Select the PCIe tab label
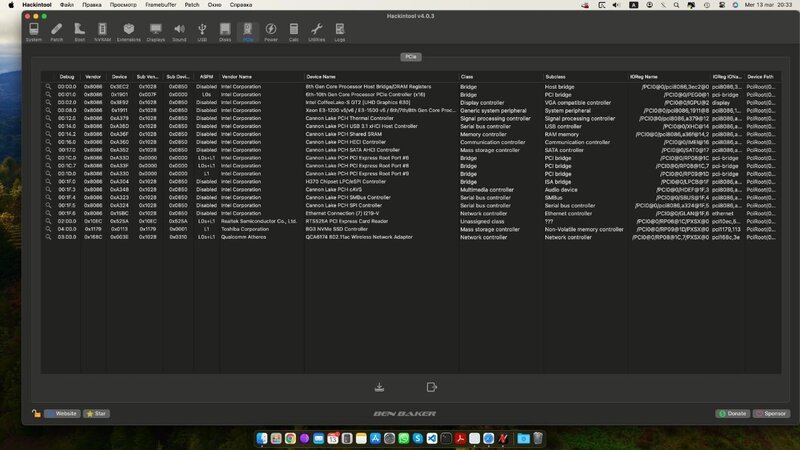The image size is (800, 450). [x=412, y=58]
